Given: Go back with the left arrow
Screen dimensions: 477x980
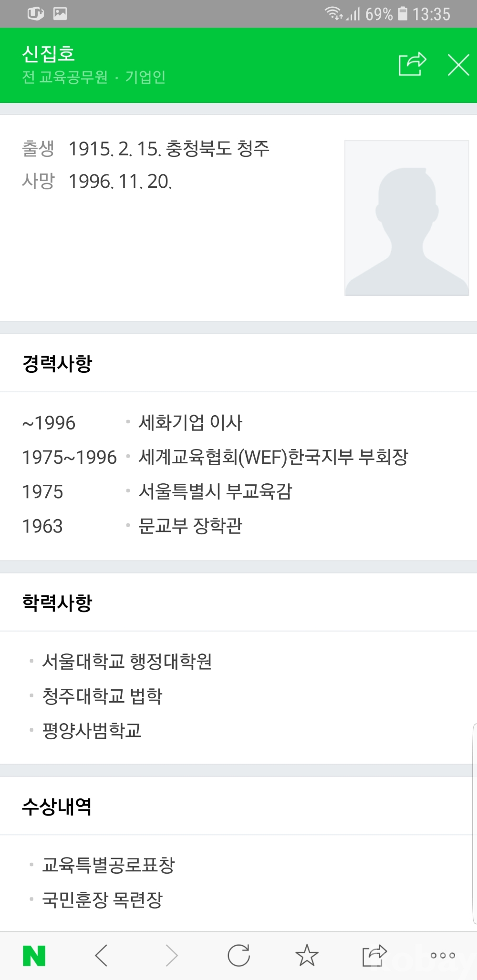Looking at the screenshot, I should (102, 955).
